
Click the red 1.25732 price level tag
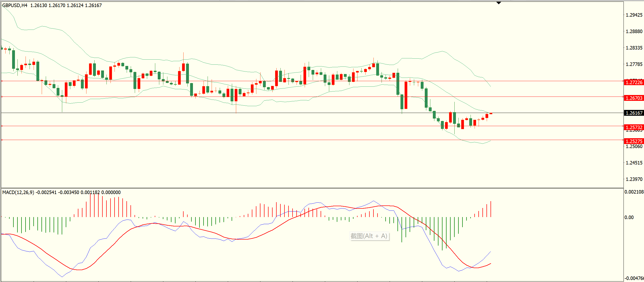tap(634, 127)
